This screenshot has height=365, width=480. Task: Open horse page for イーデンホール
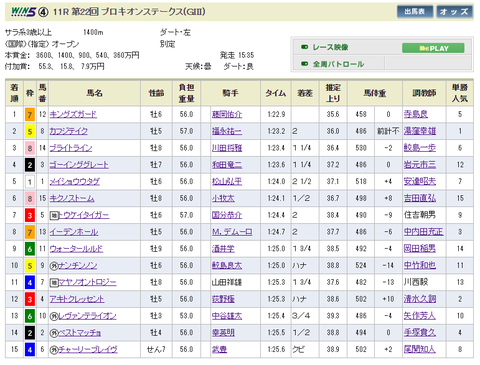click(74, 232)
